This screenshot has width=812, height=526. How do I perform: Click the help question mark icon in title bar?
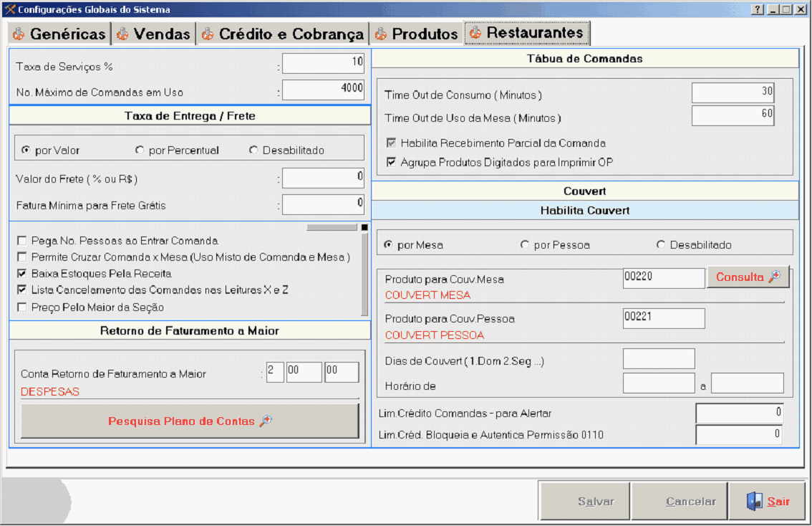[x=758, y=10]
